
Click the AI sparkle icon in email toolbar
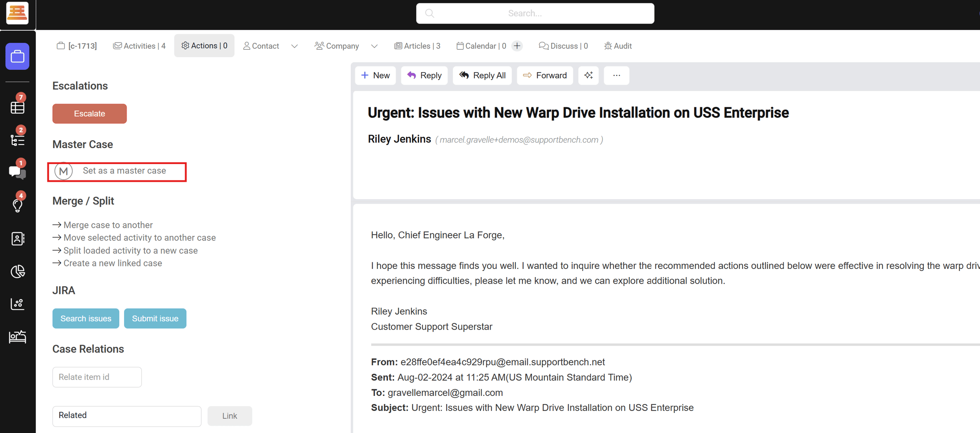pos(588,75)
